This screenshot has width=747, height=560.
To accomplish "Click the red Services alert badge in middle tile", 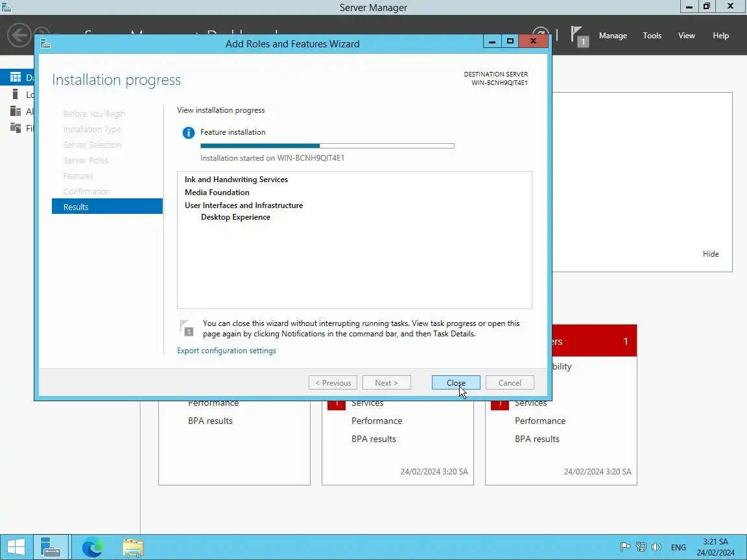I will pos(337,405).
